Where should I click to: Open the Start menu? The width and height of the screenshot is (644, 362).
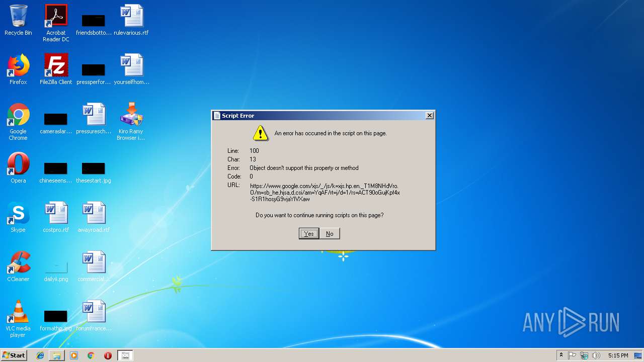click(x=14, y=355)
